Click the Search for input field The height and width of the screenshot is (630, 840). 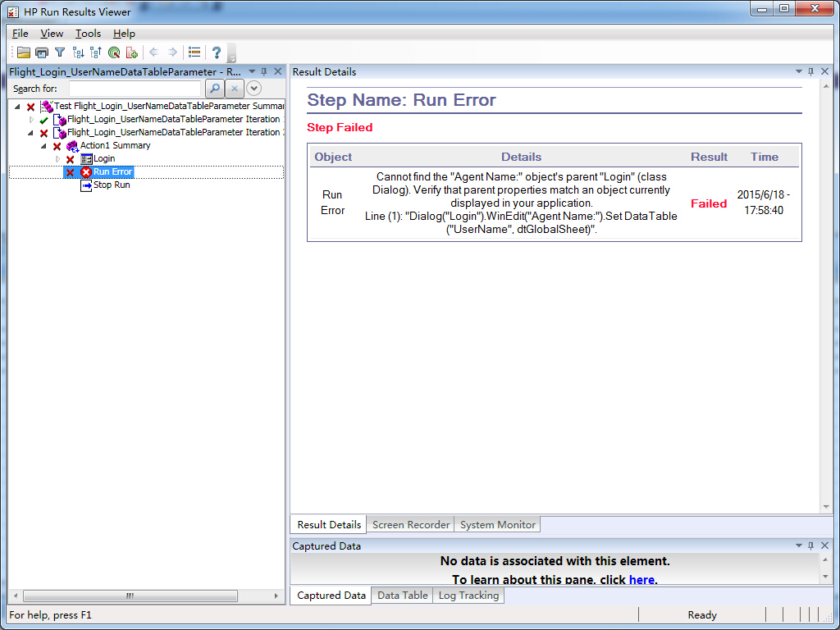tap(135, 89)
